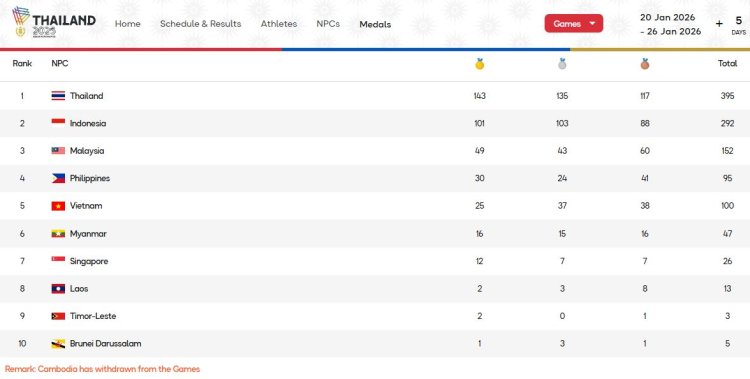Screen dimensions: 750x379
Task: Click Thailand's total 395
Action: pyautogui.click(x=728, y=96)
